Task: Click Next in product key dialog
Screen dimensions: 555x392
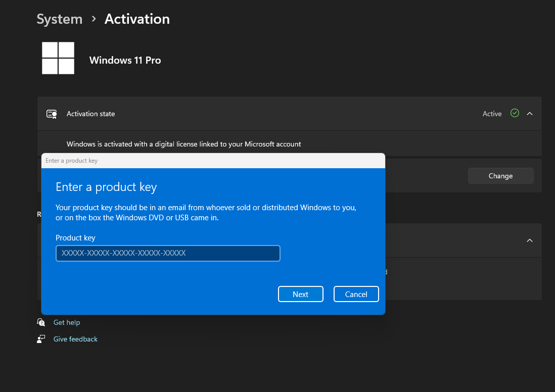Action: tap(301, 294)
